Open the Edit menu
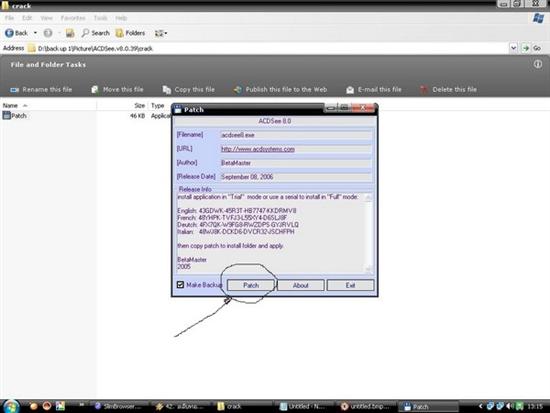Image resolution: width=550 pixels, height=413 pixels. coord(27,18)
